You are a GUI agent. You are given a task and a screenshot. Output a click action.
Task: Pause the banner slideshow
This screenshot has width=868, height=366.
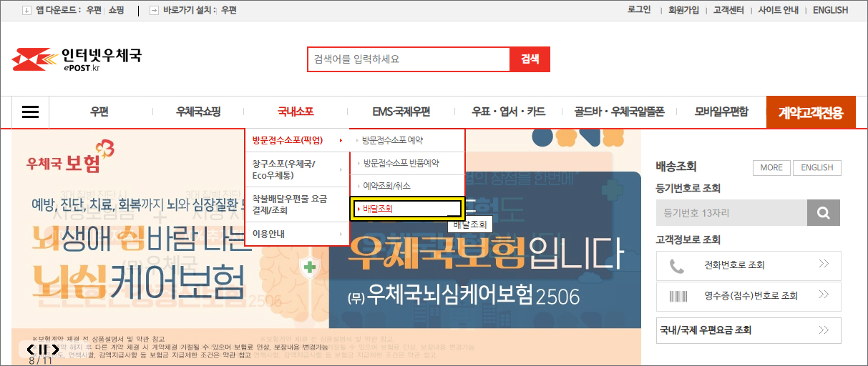click(x=44, y=349)
